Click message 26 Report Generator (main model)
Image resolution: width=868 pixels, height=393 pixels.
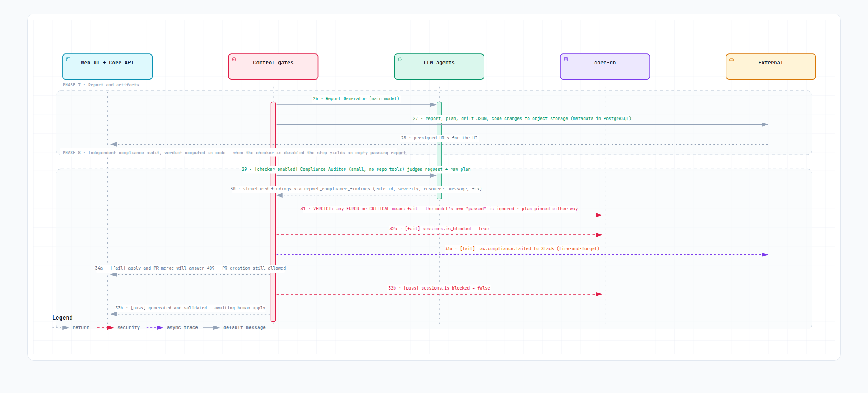(x=356, y=99)
